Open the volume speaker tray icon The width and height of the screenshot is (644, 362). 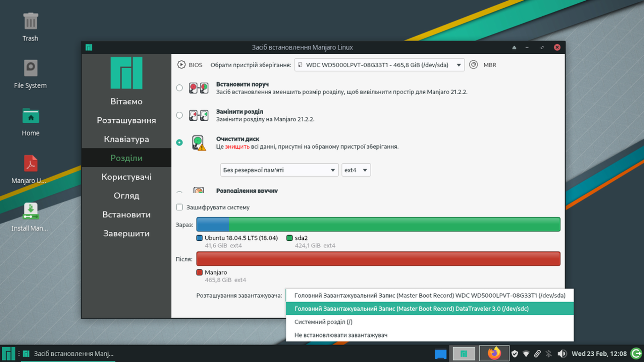click(562, 354)
